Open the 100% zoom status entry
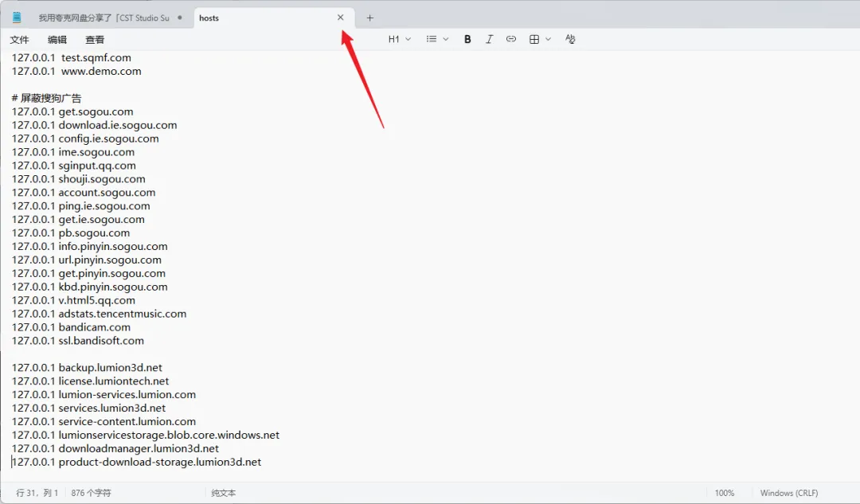 pos(724,493)
